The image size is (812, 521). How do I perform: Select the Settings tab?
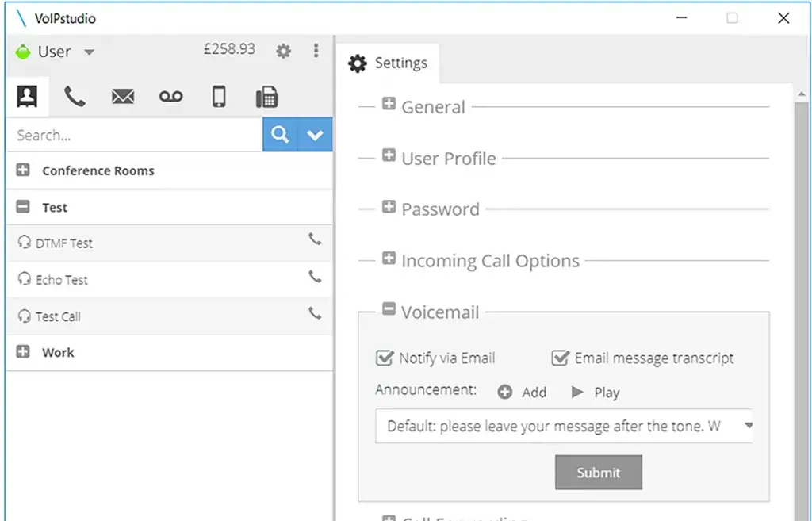point(389,63)
